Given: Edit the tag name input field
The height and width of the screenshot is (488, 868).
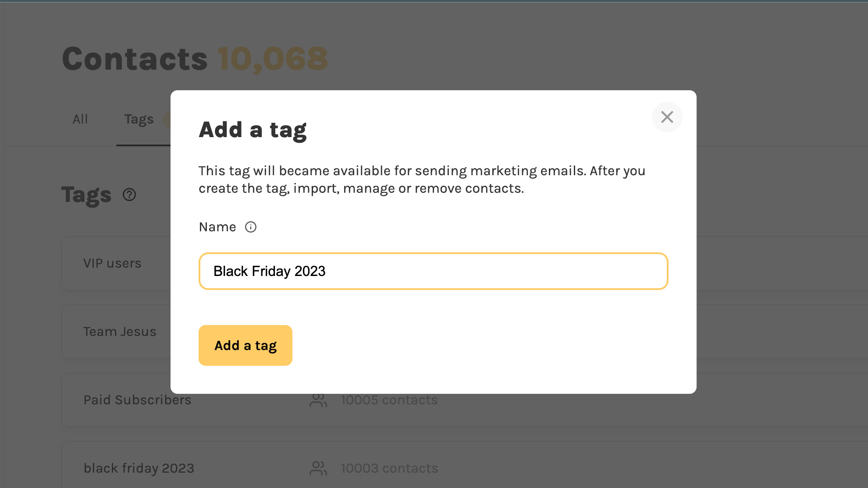Looking at the screenshot, I should (434, 271).
